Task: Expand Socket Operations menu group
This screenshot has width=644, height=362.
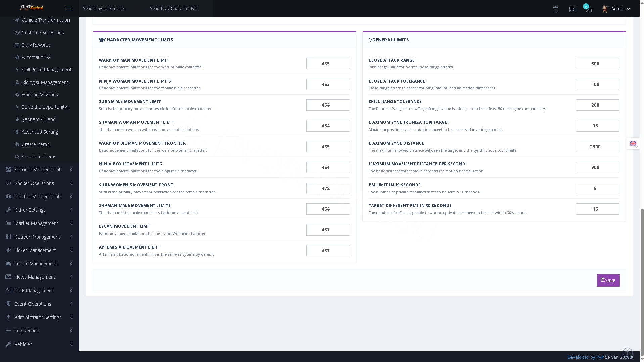Action: click(39, 183)
